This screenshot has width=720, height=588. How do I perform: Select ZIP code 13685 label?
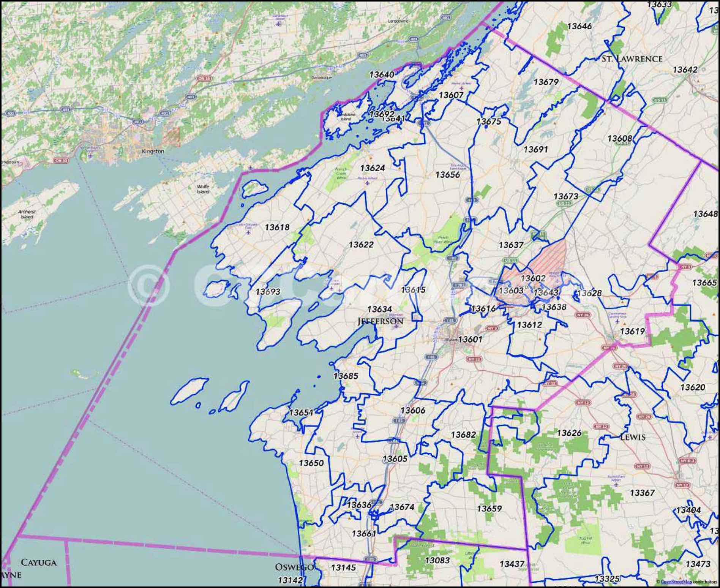tap(346, 376)
